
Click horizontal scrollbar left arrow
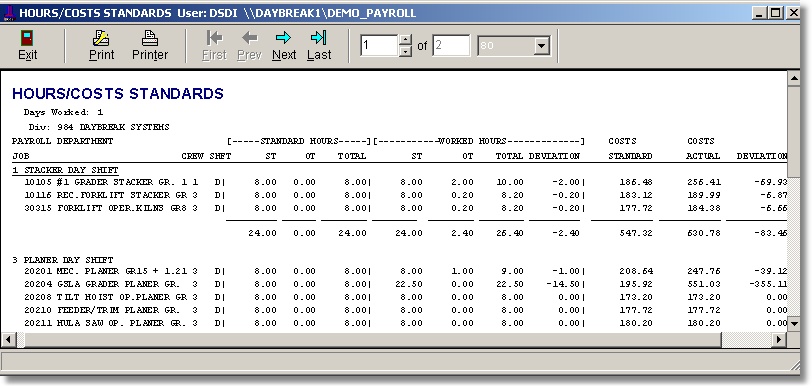[x=8, y=340]
